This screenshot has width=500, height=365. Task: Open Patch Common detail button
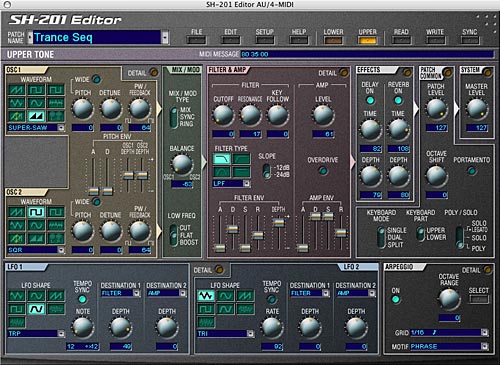coord(447,72)
